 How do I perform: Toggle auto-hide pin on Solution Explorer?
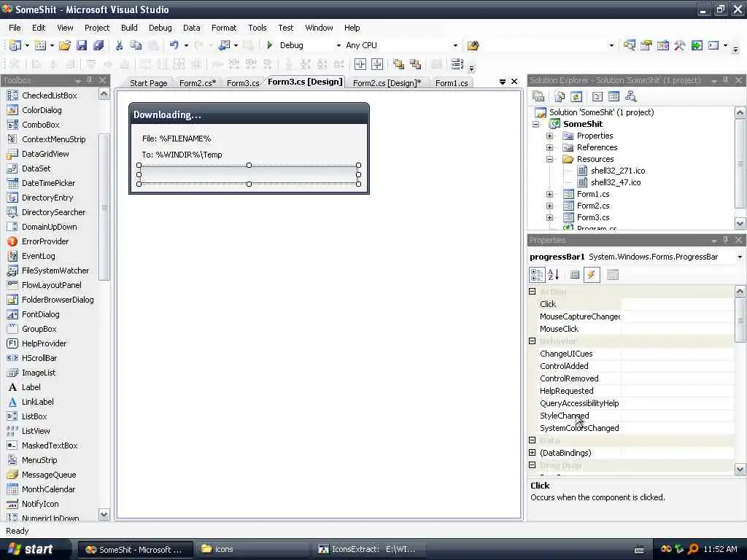click(726, 80)
